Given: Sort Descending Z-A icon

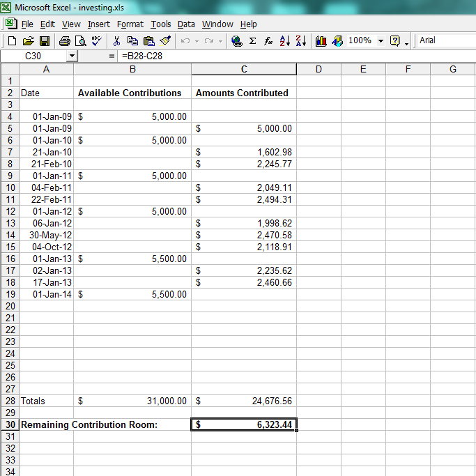Looking at the screenshot, I should point(301,40).
